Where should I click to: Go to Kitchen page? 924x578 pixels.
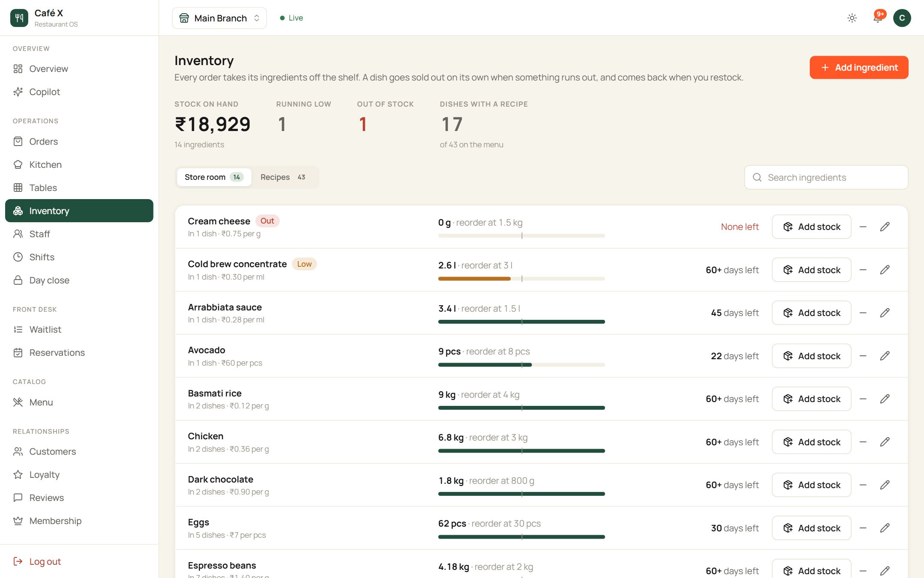(x=79, y=164)
